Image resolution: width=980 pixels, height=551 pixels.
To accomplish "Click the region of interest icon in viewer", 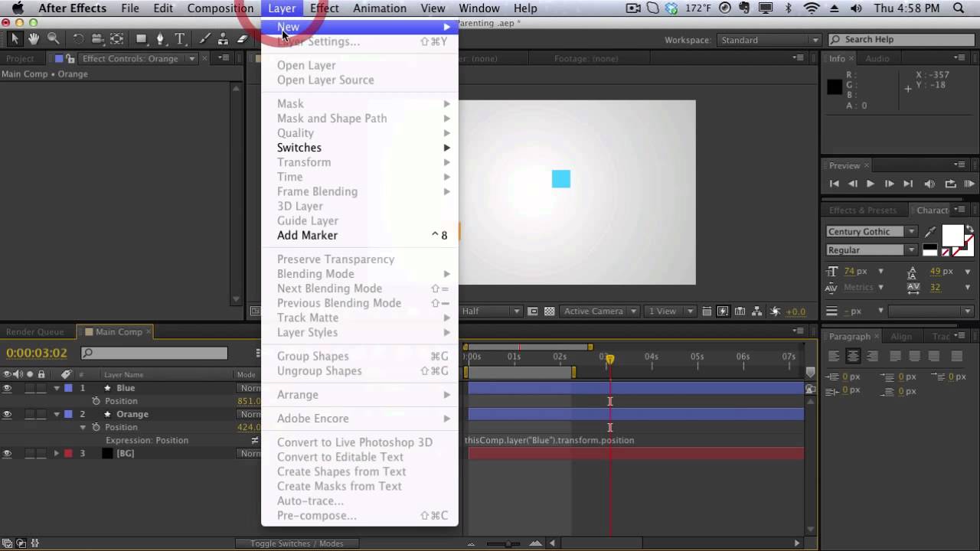I will (x=534, y=311).
